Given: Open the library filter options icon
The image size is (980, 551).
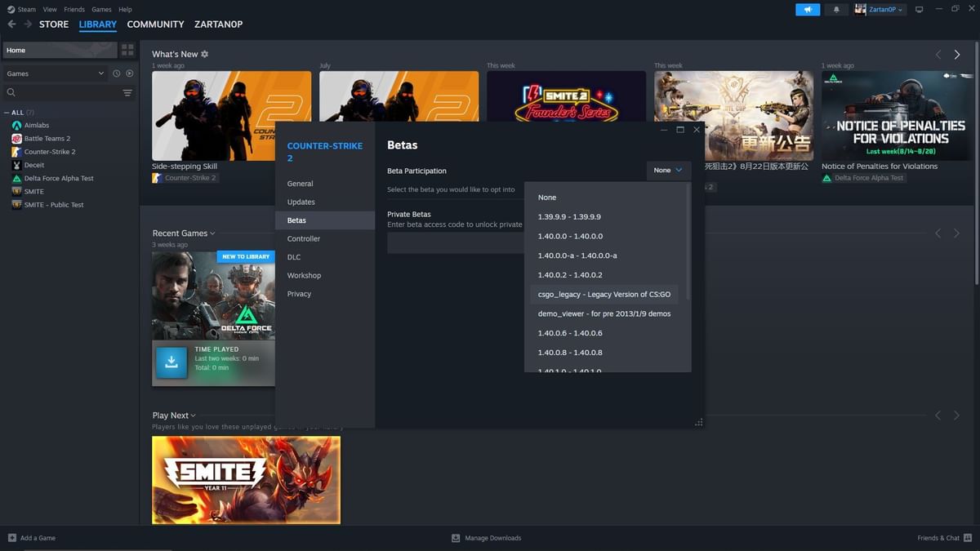Looking at the screenshot, I should click(127, 92).
